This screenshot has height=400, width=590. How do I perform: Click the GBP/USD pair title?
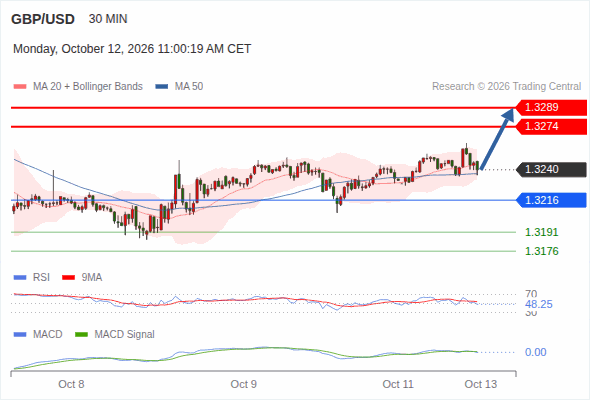click(43, 19)
